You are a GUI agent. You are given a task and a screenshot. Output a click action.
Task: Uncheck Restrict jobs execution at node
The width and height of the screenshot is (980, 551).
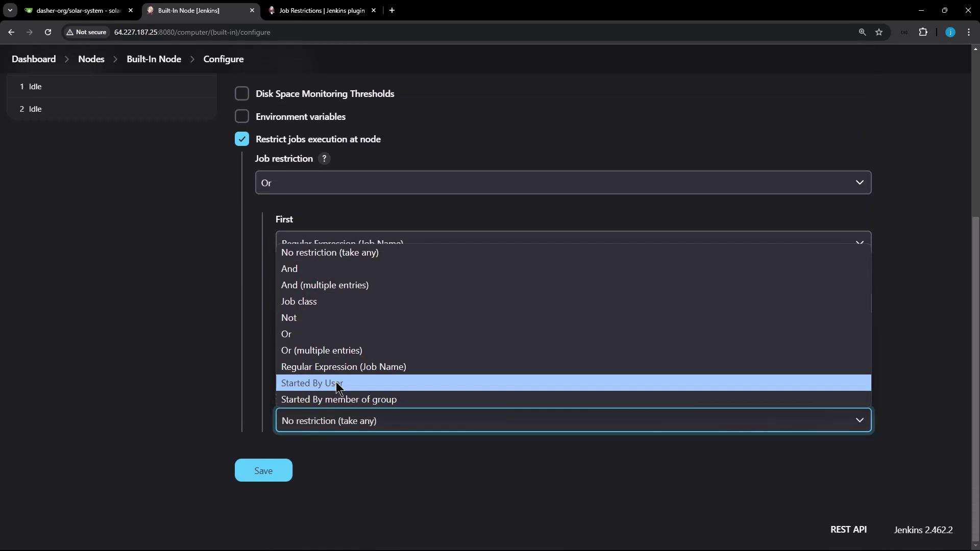(x=242, y=139)
